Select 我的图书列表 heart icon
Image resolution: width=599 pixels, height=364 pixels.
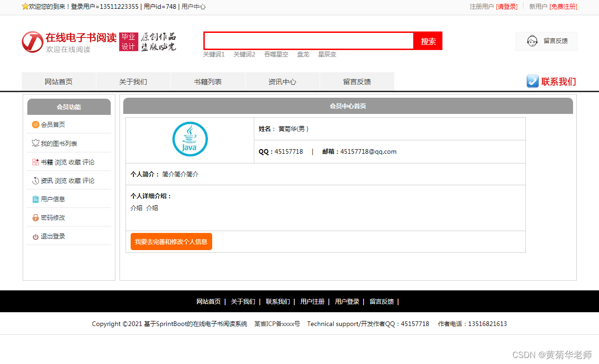36,143
